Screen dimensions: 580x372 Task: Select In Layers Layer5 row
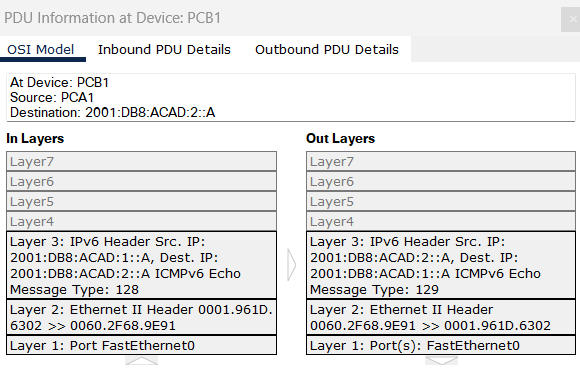pos(141,202)
